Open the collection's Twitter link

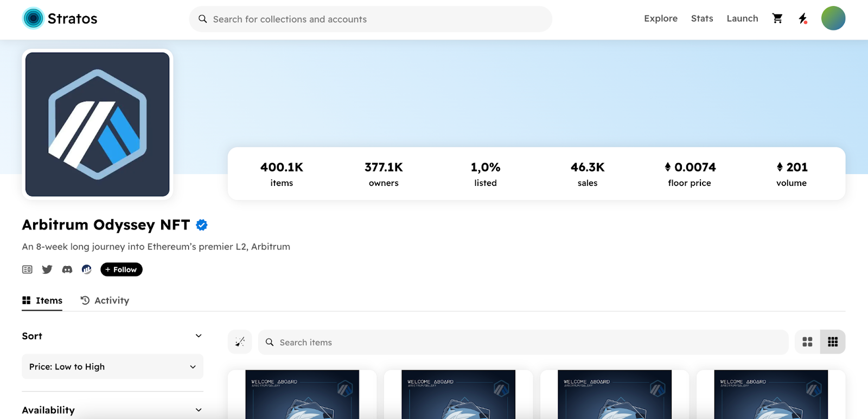pyautogui.click(x=47, y=269)
